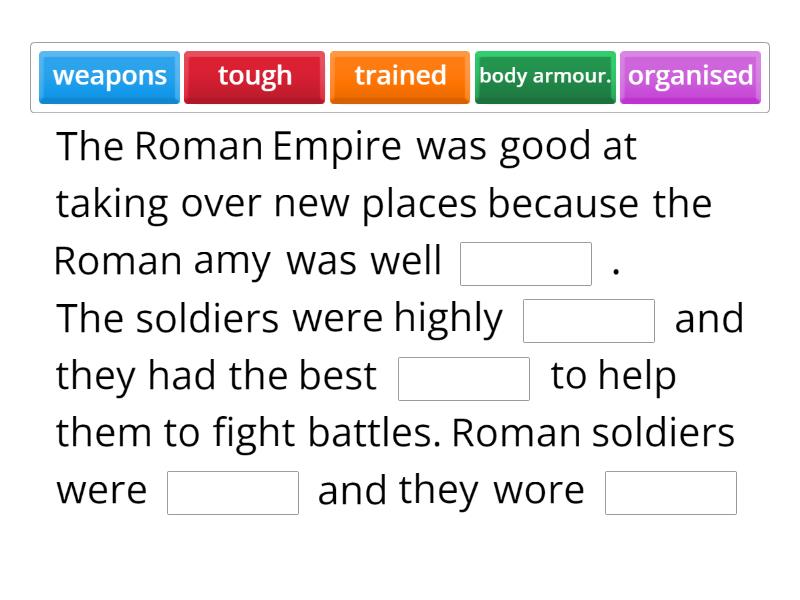This screenshot has height=600, width=800.
Task: Select the orange "trained" word tile
Action: tap(398, 75)
